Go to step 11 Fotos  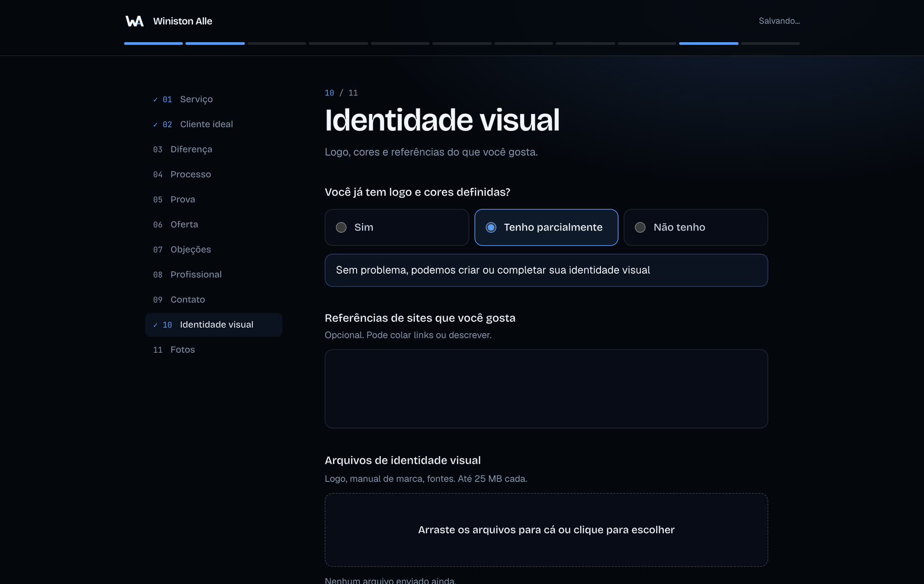214,350
